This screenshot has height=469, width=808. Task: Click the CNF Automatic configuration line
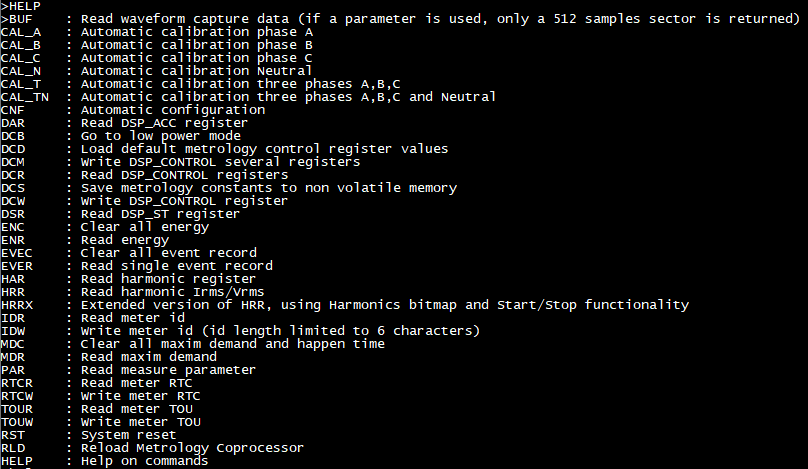[x=173, y=110]
